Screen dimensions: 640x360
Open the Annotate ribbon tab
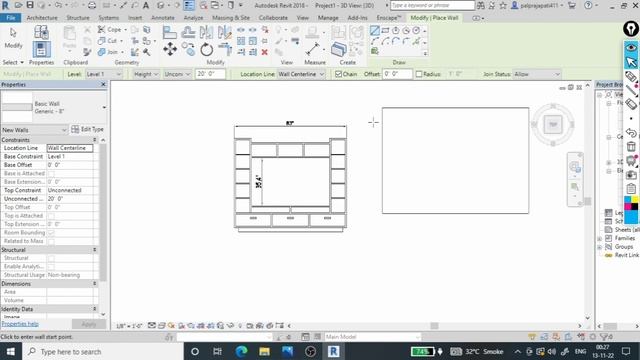[x=163, y=18]
